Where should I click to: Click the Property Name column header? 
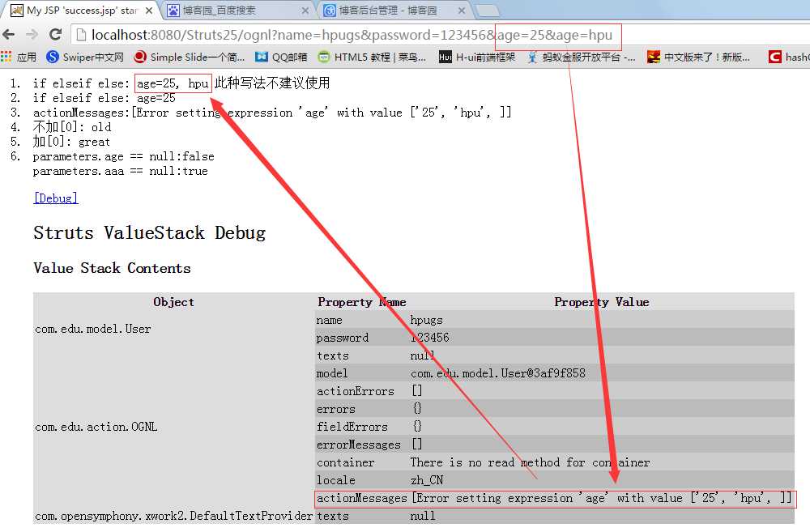click(362, 302)
